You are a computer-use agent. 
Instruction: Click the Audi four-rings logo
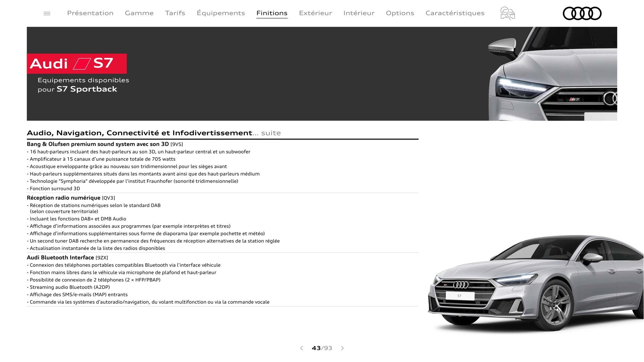pos(582,13)
